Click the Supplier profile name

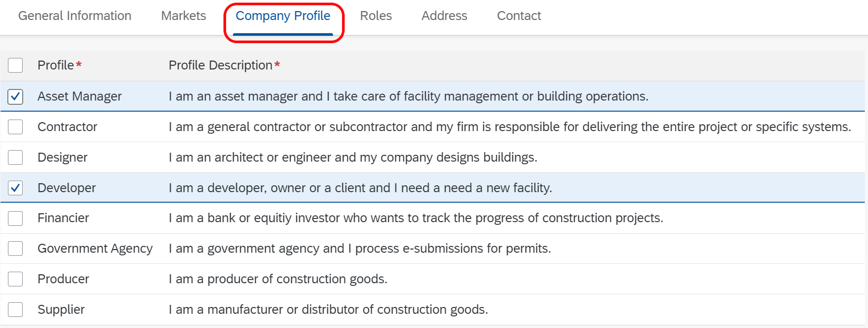click(61, 310)
